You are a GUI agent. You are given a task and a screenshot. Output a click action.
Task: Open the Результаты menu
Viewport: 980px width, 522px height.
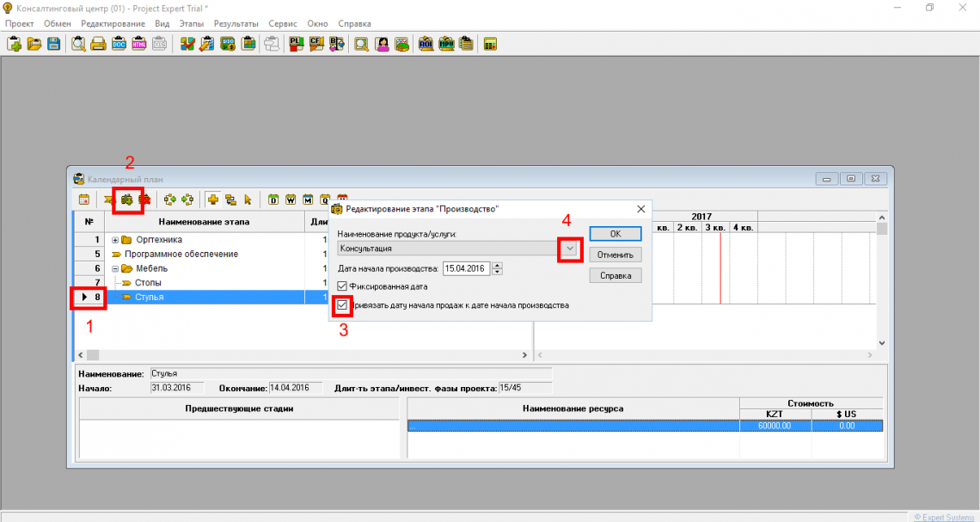236,24
